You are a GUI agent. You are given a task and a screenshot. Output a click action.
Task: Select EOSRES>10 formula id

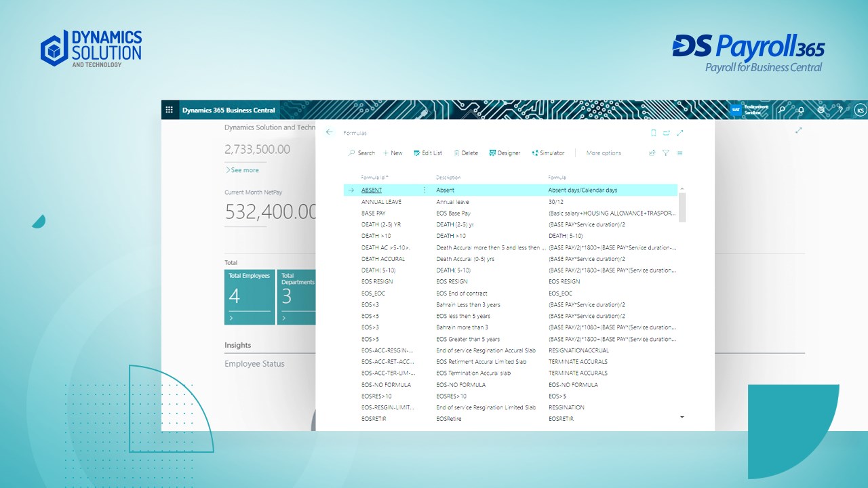click(x=376, y=396)
